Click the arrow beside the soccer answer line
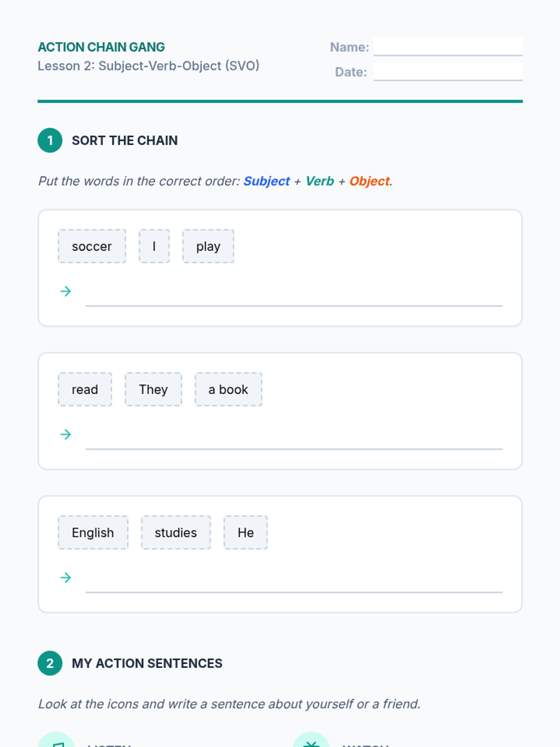The width and height of the screenshot is (560, 747). tap(66, 291)
